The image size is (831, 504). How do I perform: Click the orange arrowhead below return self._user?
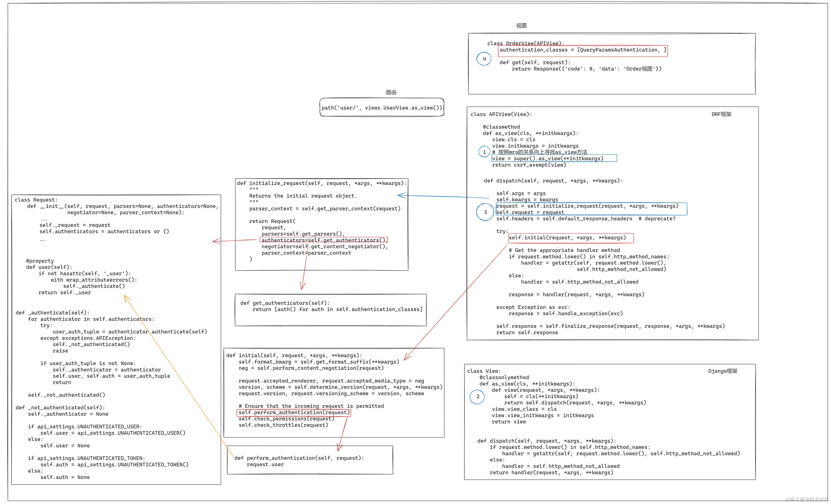(x=126, y=298)
